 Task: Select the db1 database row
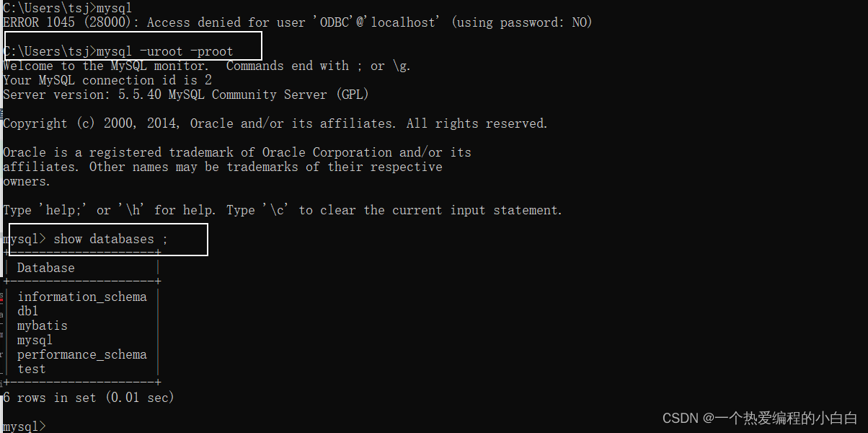click(28, 311)
